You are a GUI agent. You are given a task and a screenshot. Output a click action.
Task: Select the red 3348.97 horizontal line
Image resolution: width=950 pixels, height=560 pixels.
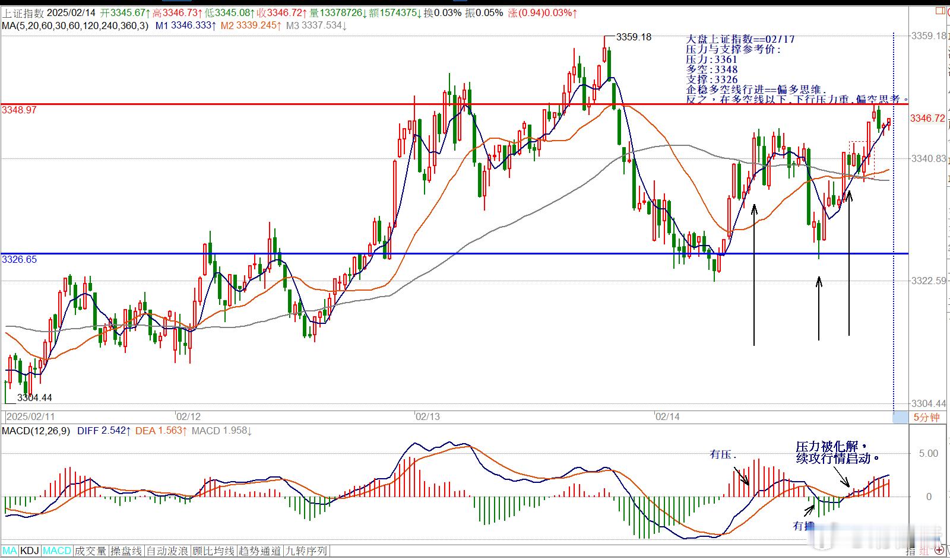[454, 104]
